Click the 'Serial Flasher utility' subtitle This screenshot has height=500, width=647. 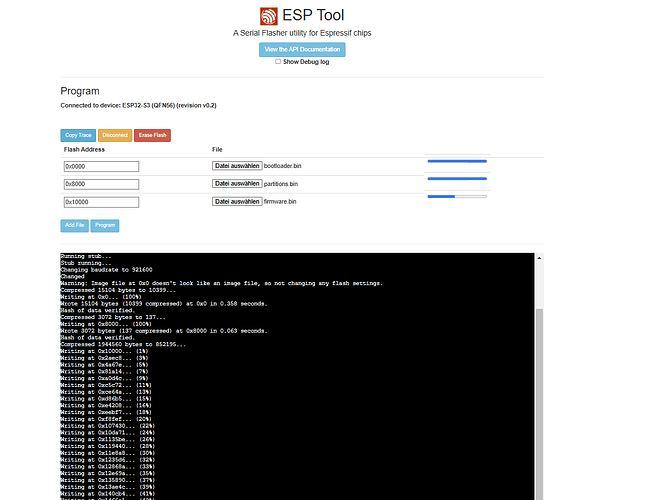(302, 33)
